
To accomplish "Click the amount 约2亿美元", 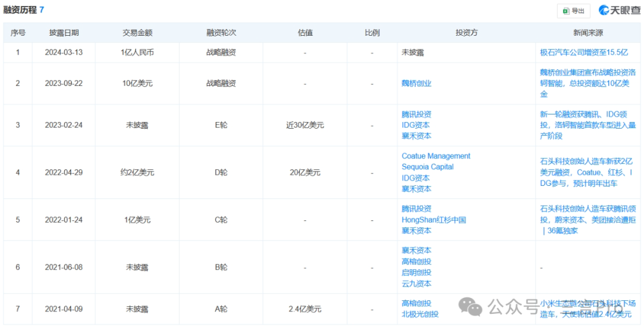I will click(x=137, y=173).
